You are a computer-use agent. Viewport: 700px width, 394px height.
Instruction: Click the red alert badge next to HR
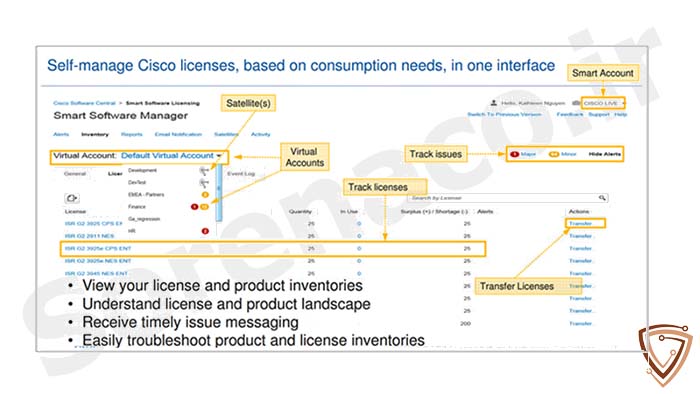[205, 231]
